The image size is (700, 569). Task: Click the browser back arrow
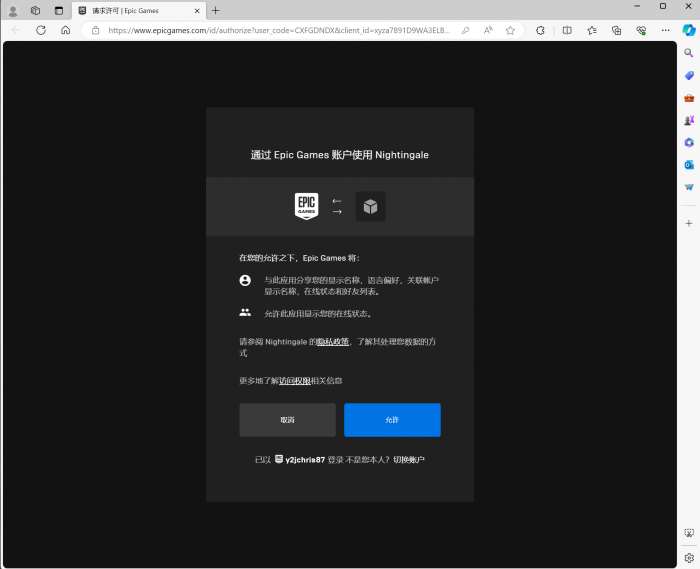coord(16,30)
